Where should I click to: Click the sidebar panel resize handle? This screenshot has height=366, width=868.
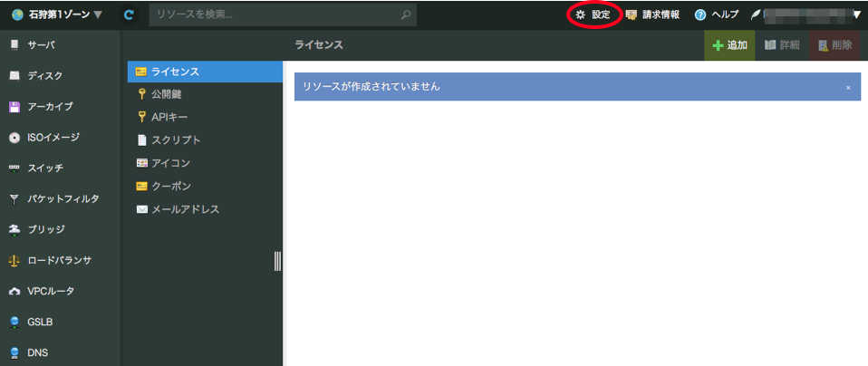click(x=277, y=261)
